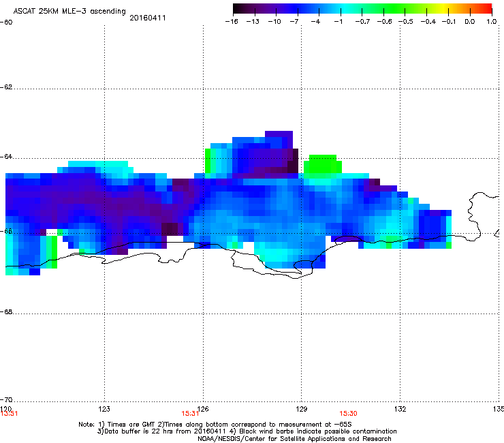Click the latitude label -68

(6, 311)
